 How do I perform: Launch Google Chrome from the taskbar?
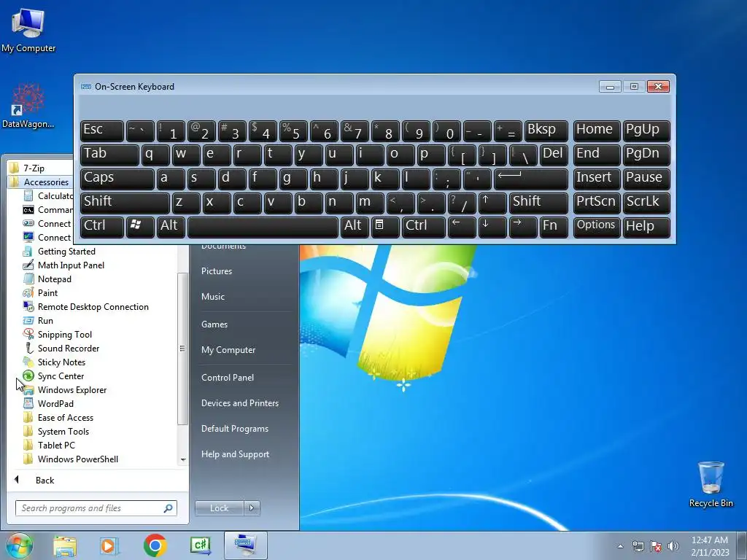click(x=155, y=545)
